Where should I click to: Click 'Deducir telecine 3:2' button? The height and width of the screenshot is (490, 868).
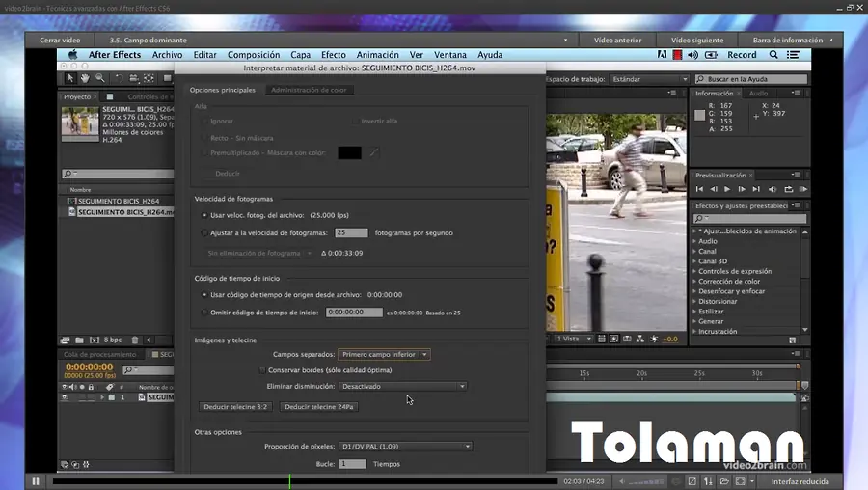coord(235,407)
